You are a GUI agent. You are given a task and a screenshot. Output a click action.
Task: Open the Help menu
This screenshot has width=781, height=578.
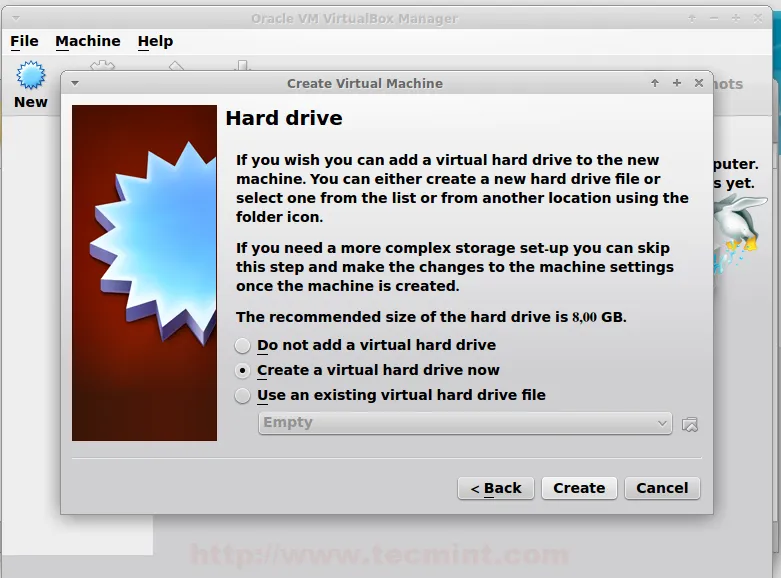click(x=155, y=41)
